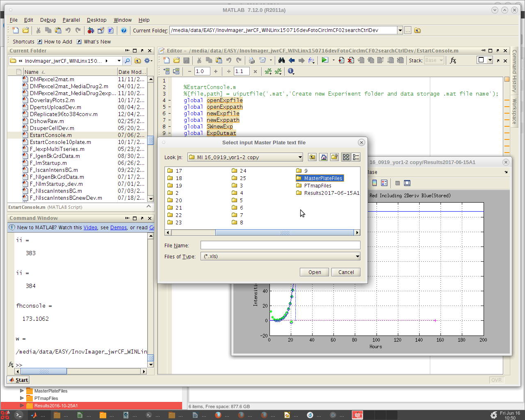Click the Cancel button in file dialog
This screenshot has height=420, width=525.
pos(346,272)
